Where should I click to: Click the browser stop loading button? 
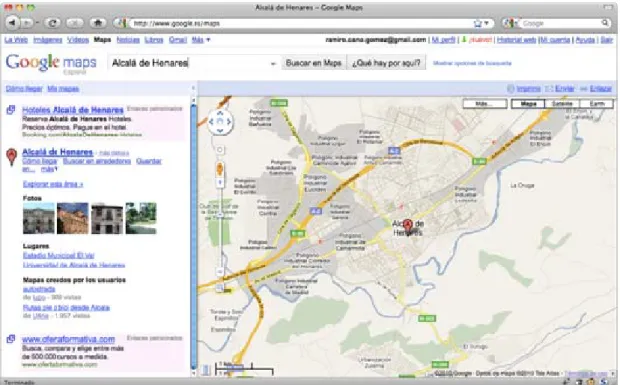click(x=74, y=23)
